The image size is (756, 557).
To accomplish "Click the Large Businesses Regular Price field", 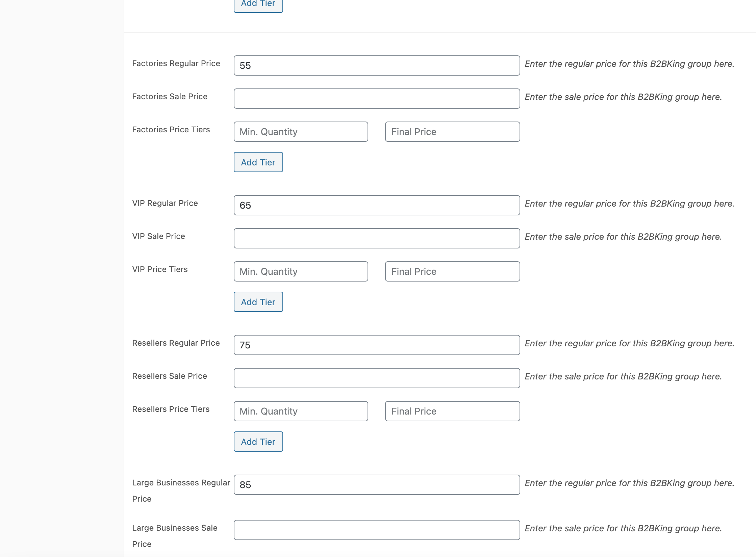I will point(377,485).
